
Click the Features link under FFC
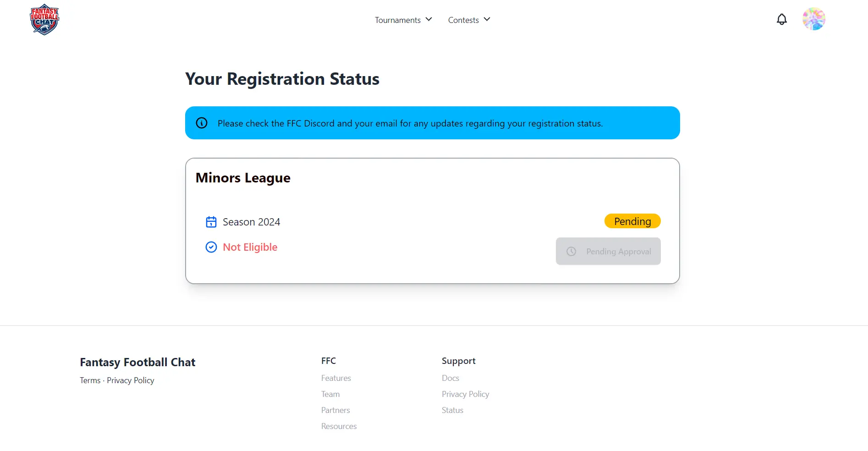[336, 378]
